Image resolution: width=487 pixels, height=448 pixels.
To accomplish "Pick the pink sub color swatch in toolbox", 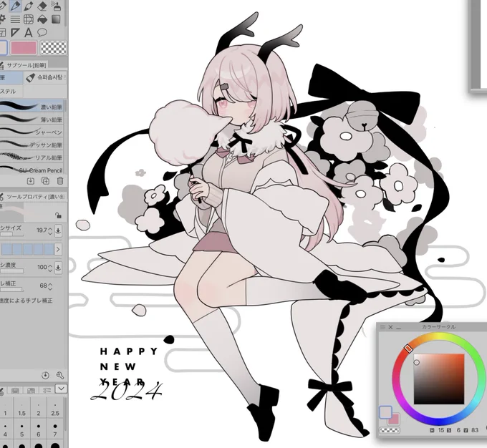I will click(24, 48).
